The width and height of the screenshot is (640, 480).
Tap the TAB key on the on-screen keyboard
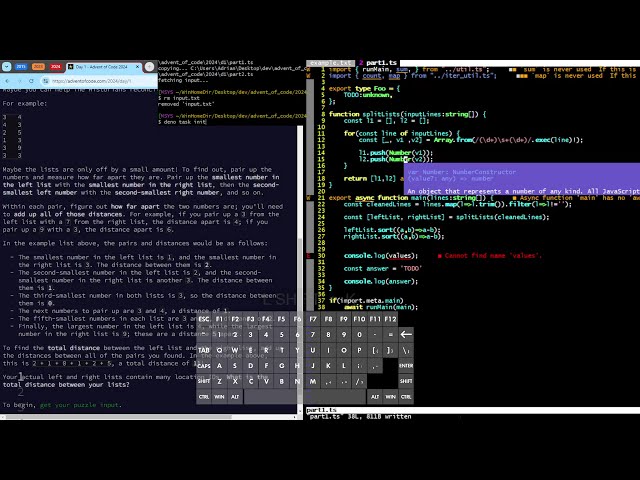[x=204, y=350]
